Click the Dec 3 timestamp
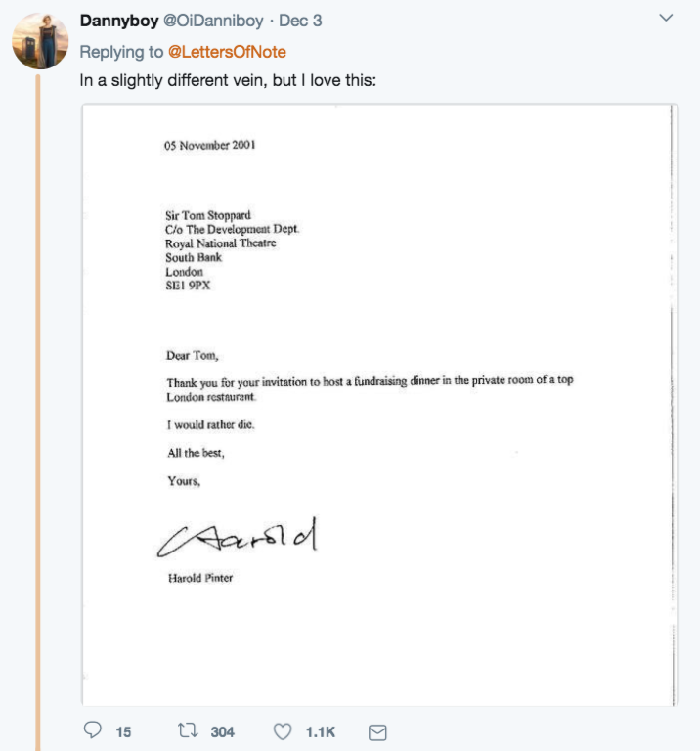Image resolution: width=700 pixels, height=751 pixels. coord(300,21)
